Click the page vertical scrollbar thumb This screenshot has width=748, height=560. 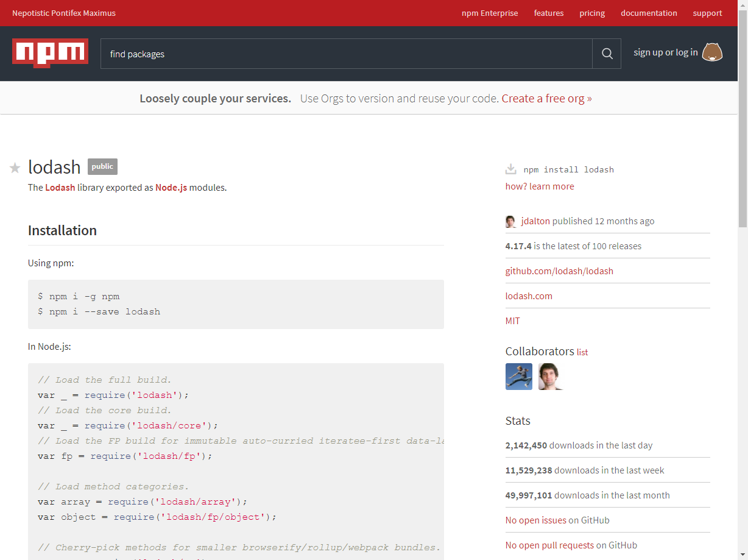743,118
